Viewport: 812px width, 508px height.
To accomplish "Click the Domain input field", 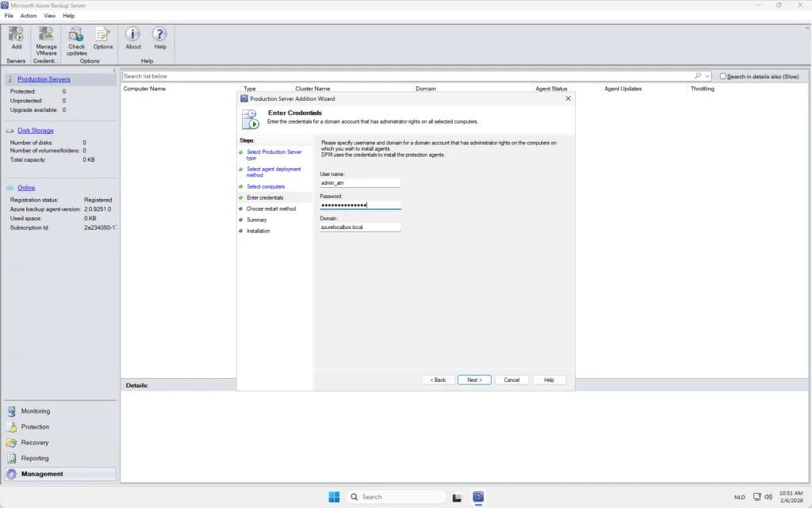I will [x=360, y=227].
